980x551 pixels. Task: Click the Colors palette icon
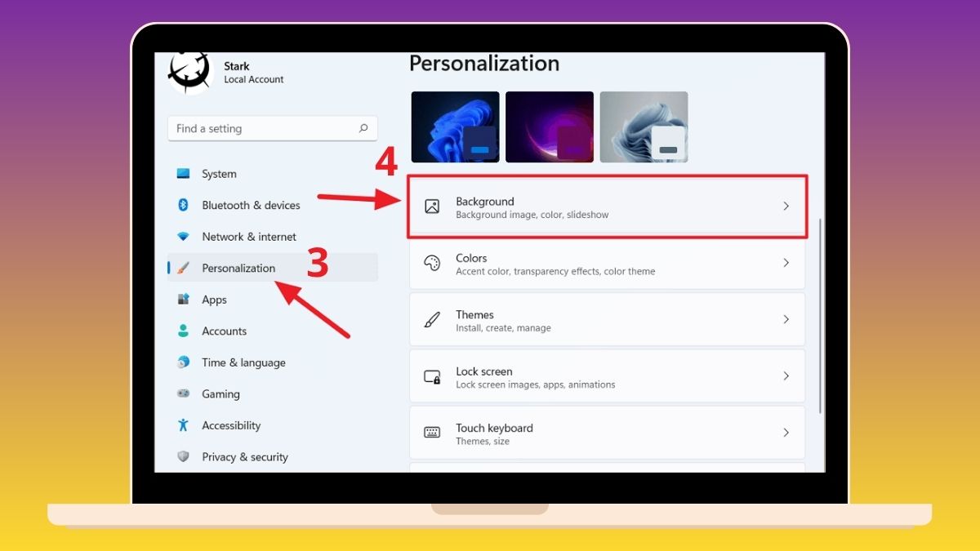coord(432,263)
